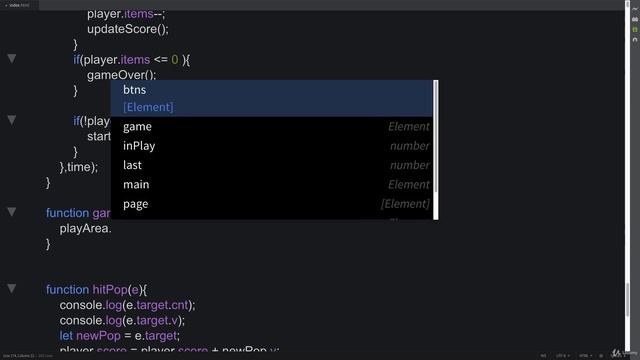This screenshot has width=640, height=360.
Task: Click the green sidebar extension icon
Action: point(635,29)
